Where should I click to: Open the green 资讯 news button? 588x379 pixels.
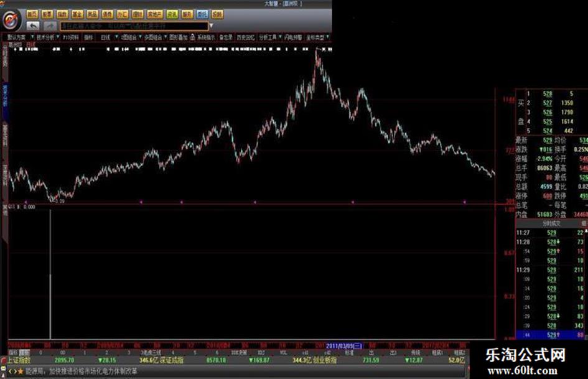[x=172, y=14]
